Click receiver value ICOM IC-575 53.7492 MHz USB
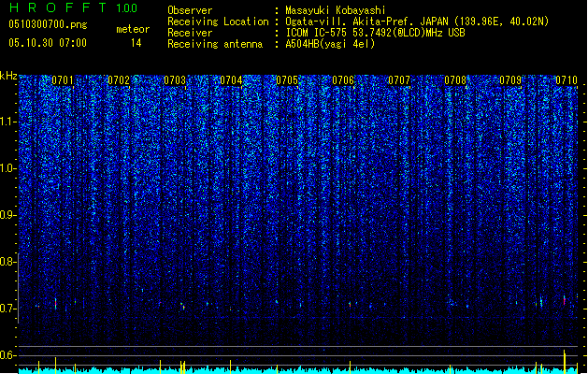 pyautogui.click(x=375, y=33)
